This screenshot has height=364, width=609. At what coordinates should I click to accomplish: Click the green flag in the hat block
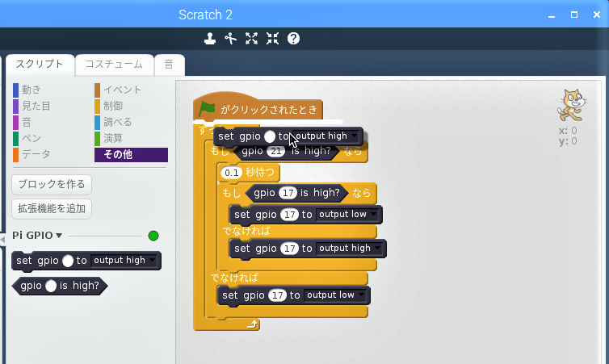(207, 109)
